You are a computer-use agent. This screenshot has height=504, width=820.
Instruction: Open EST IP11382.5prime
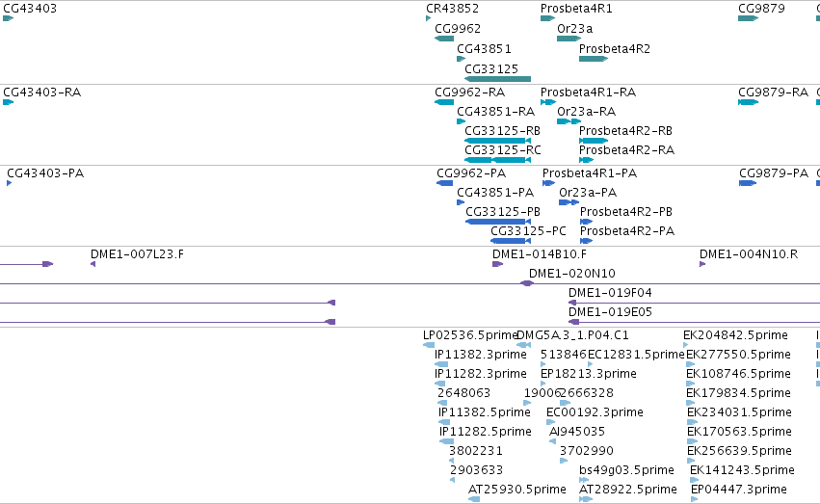485,412
